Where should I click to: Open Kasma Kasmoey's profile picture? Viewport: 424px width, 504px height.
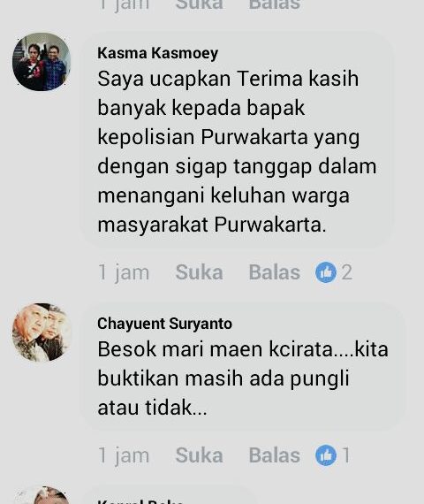point(42,61)
